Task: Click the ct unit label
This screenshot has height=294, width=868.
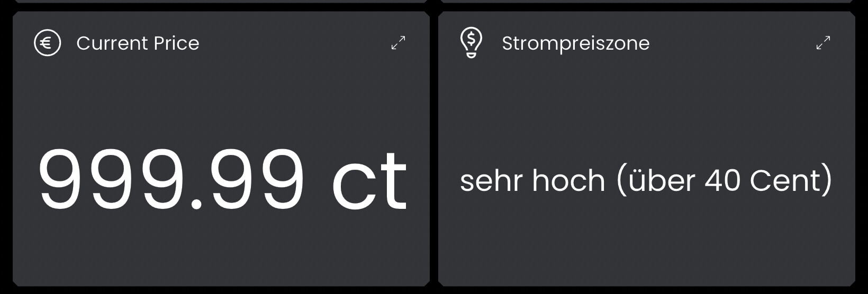Action: point(369,179)
